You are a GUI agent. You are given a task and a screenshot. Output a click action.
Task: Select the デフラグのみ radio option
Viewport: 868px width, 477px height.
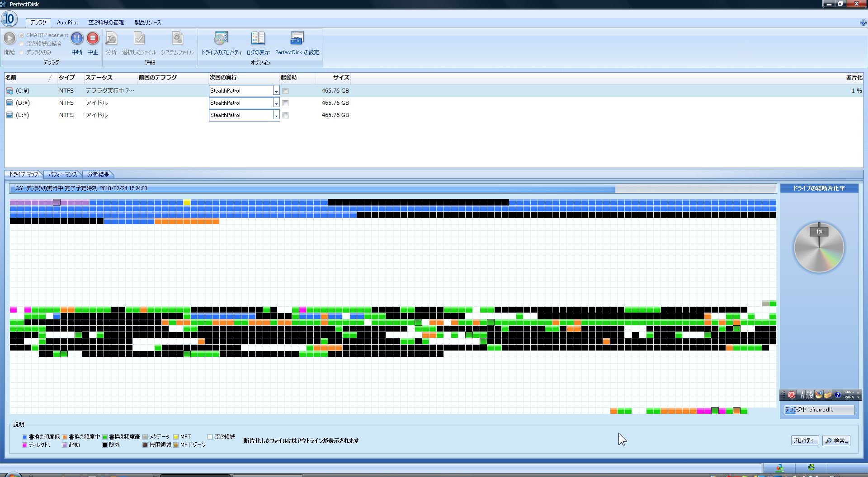[21, 52]
